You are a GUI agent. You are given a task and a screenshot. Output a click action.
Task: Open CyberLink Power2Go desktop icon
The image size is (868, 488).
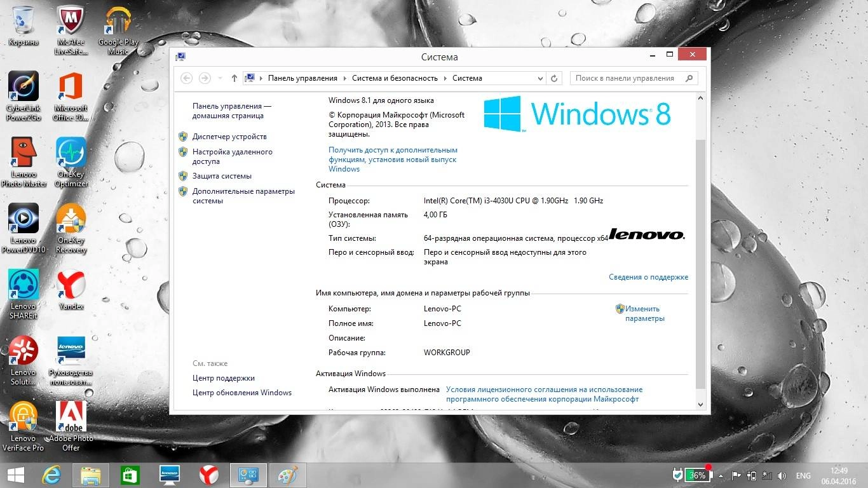tap(24, 96)
